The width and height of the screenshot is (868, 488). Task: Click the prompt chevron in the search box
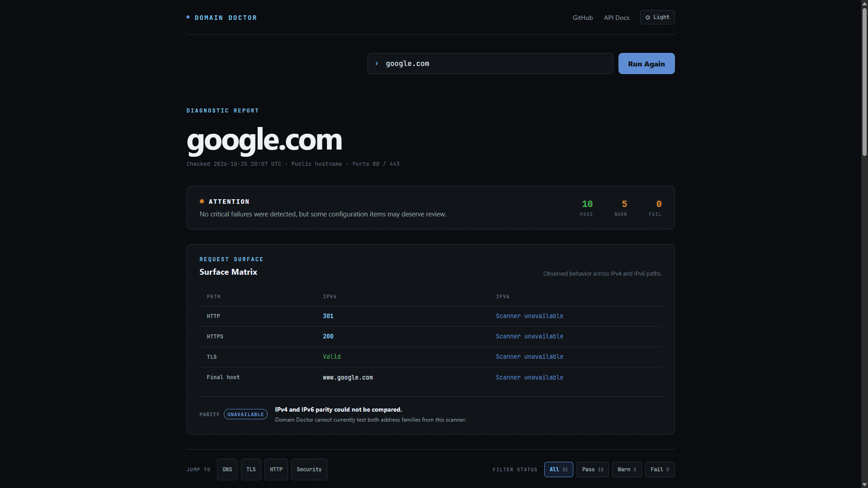point(377,64)
